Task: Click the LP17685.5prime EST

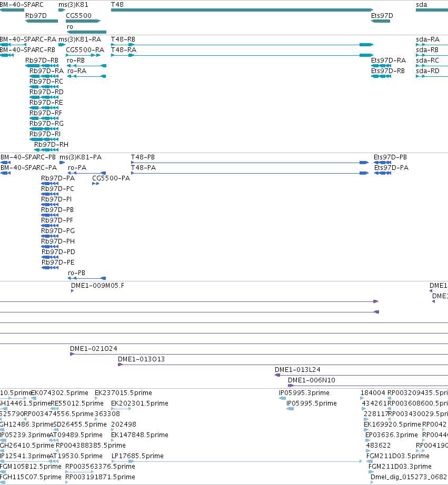Action: click(137, 456)
